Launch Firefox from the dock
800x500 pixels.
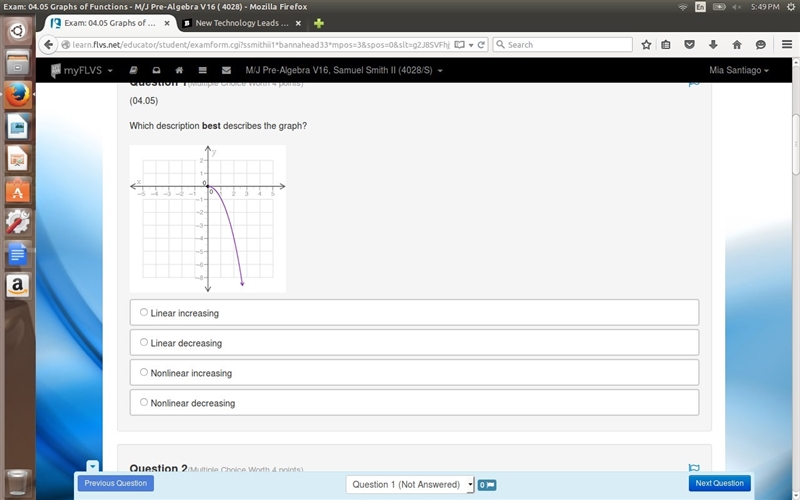(17, 95)
